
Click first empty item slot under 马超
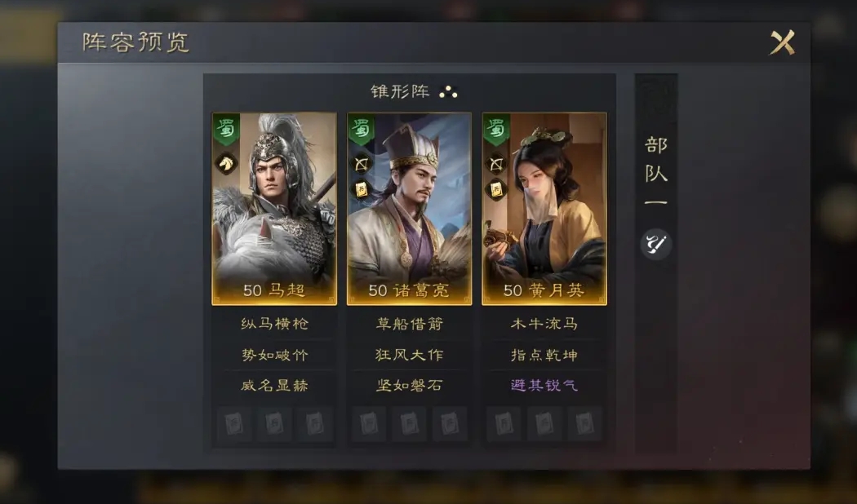click(234, 424)
